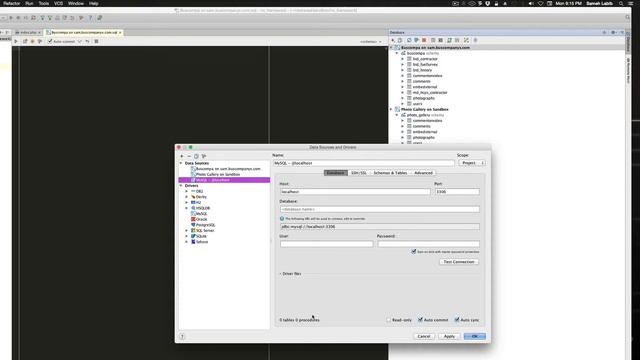Viewport: 640px width, 360px height.
Task: Toggle Auto commit checkbox in console toolbar
Action: (x=50, y=41)
